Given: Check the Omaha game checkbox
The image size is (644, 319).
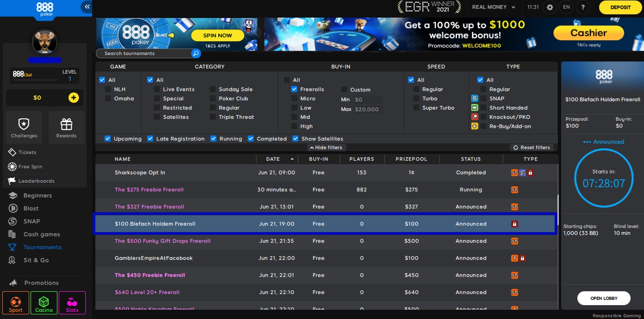Looking at the screenshot, I should pyautogui.click(x=108, y=98).
